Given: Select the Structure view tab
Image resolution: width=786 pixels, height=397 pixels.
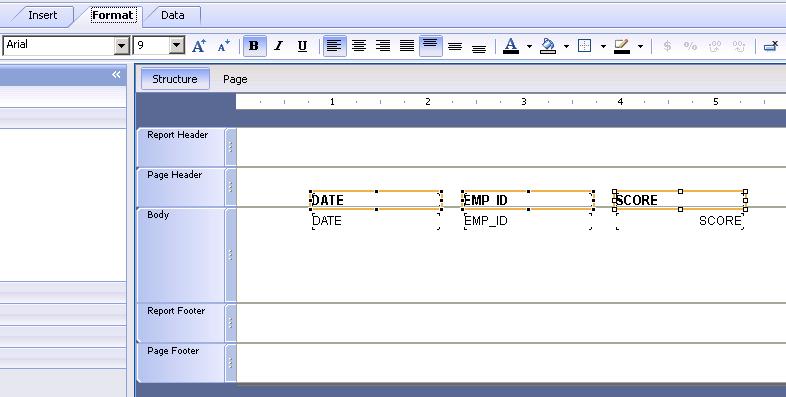Looking at the screenshot, I should pos(175,79).
